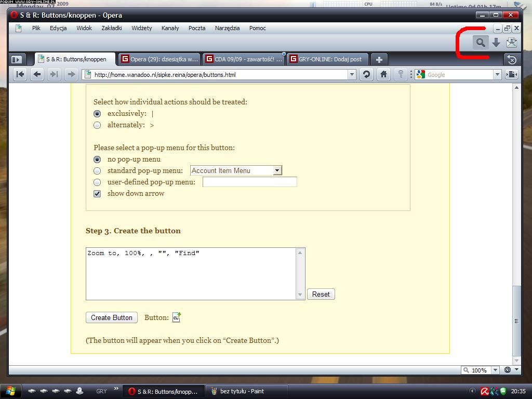532x399 pixels.
Task: Open the closed tabs trash icon
Action: pyautogui.click(x=511, y=60)
